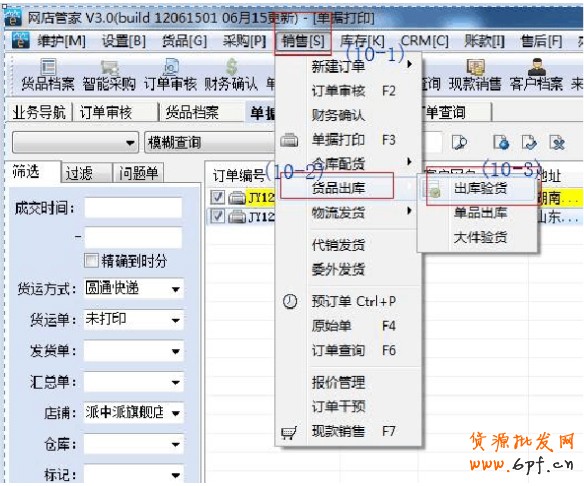This screenshot has width=584, height=486.
Task: Open the 货品档案 toolbar icon
Action: [x=48, y=67]
